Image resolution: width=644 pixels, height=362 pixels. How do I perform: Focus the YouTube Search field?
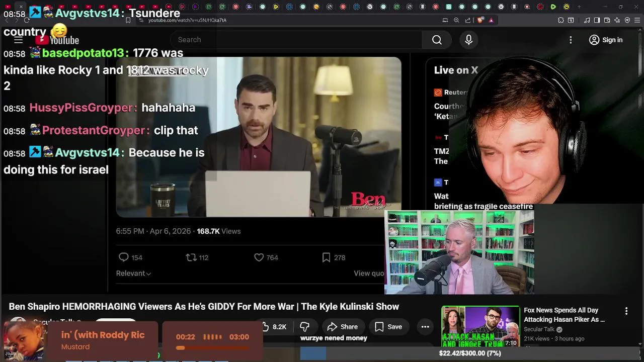pyautogui.click(x=297, y=40)
